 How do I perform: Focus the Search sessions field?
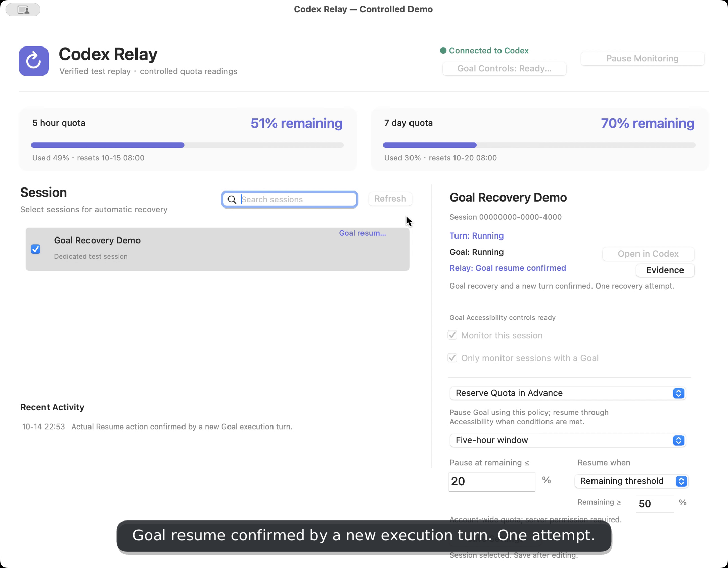pos(290,199)
